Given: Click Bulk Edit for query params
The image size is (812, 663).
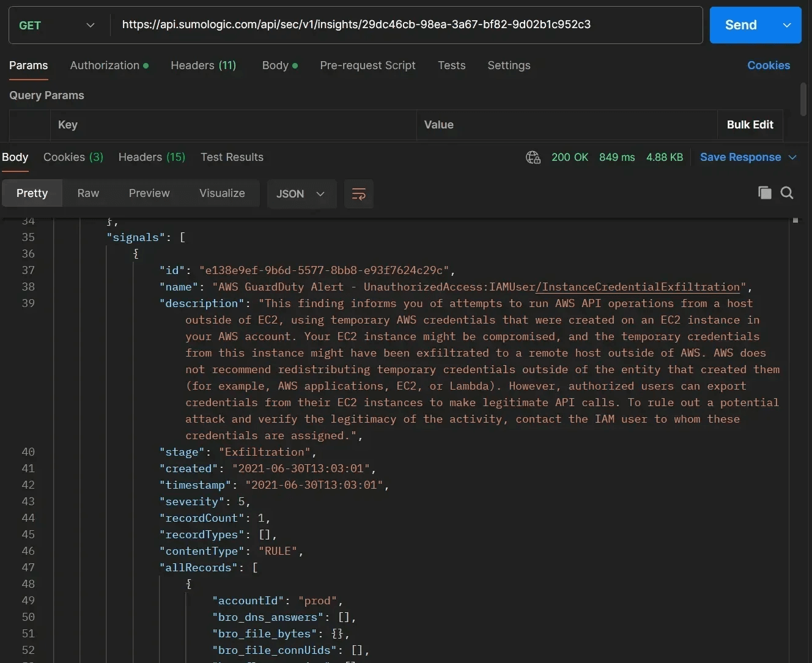Looking at the screenshot, I should pos(750,125).
